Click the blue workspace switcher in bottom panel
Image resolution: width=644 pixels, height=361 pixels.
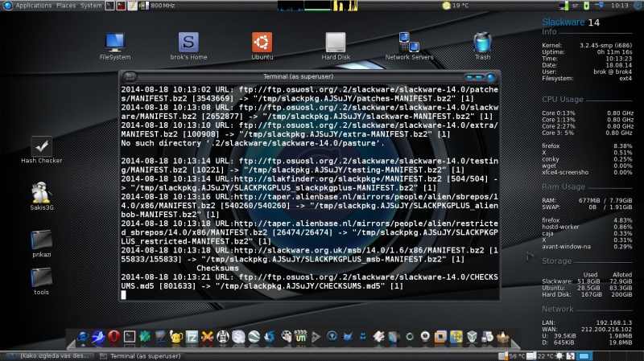click(584, 355)
